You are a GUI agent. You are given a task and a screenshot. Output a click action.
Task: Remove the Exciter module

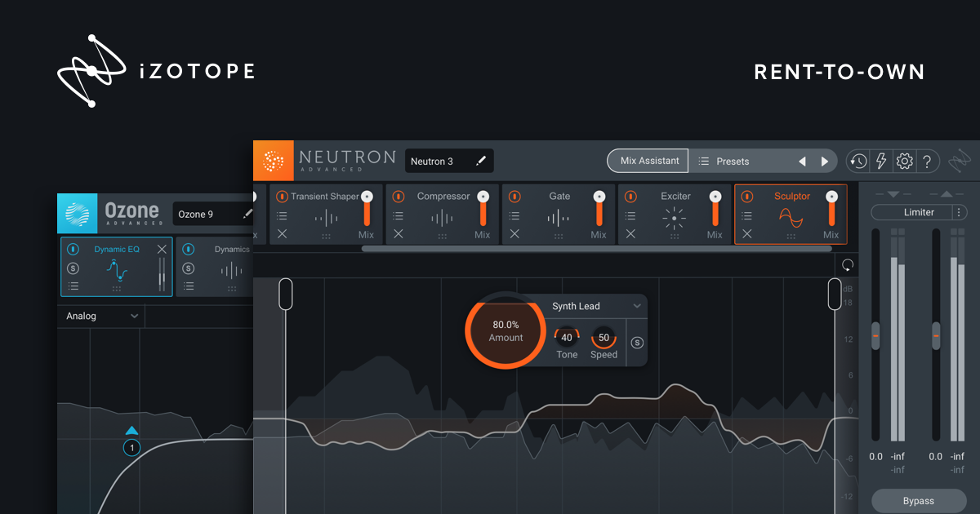click(630, 234)
